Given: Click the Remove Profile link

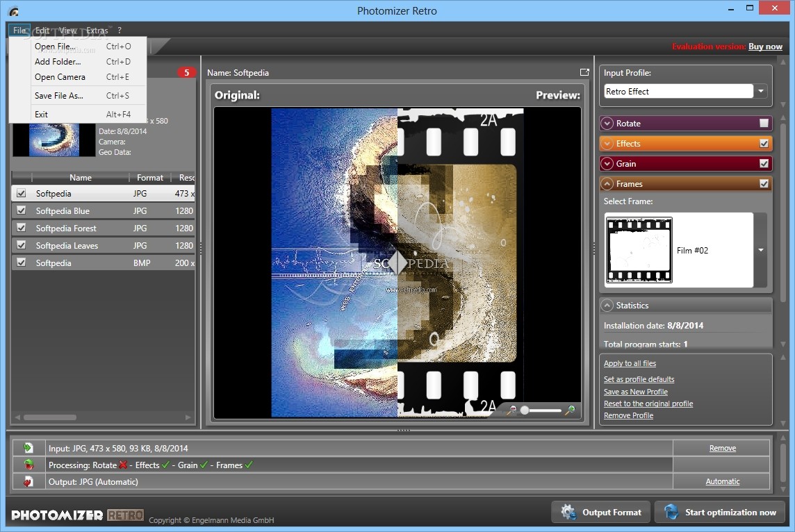Looking at the screenshot, I should pyautogui.click(x=628, y=415).
